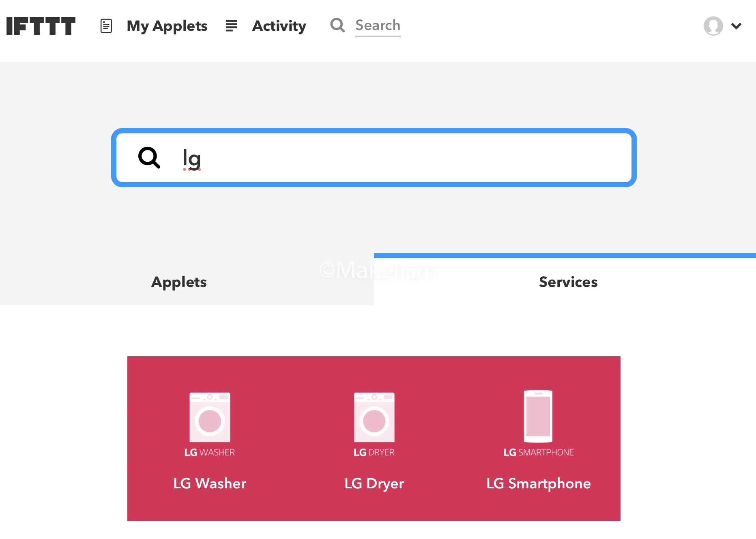Expand the account dropdown chevron
The image size is (756, 539).
coord(736,26)
